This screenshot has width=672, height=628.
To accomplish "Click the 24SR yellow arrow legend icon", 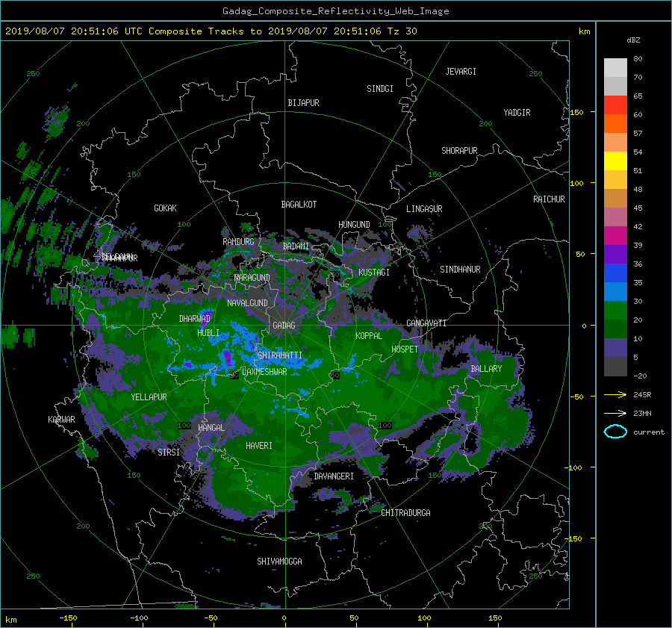I will click(615, 394).
